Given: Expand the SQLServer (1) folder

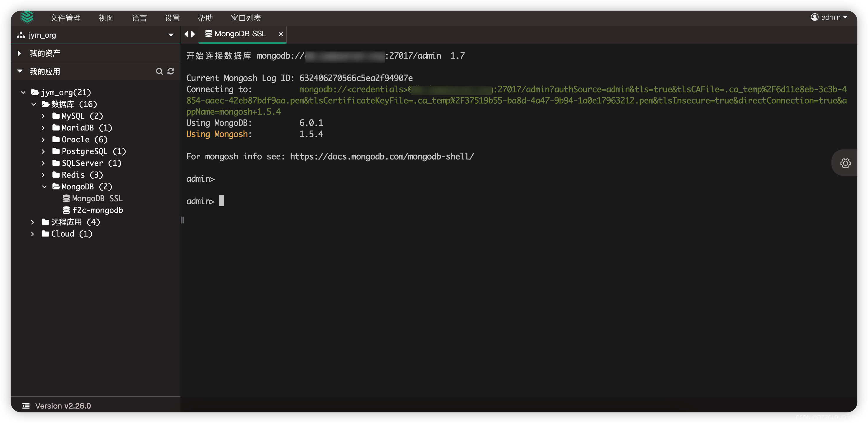Looking at the screenshot, I should tap(43, 163).
